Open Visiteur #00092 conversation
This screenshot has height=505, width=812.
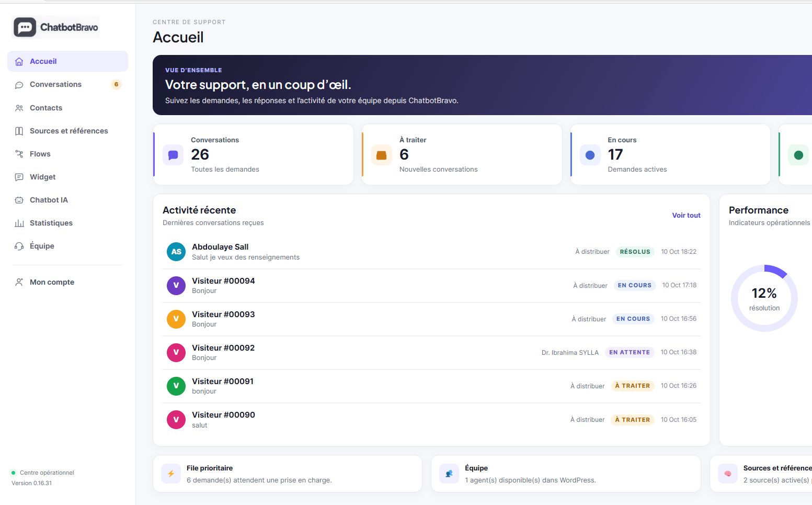click(431, 353)
